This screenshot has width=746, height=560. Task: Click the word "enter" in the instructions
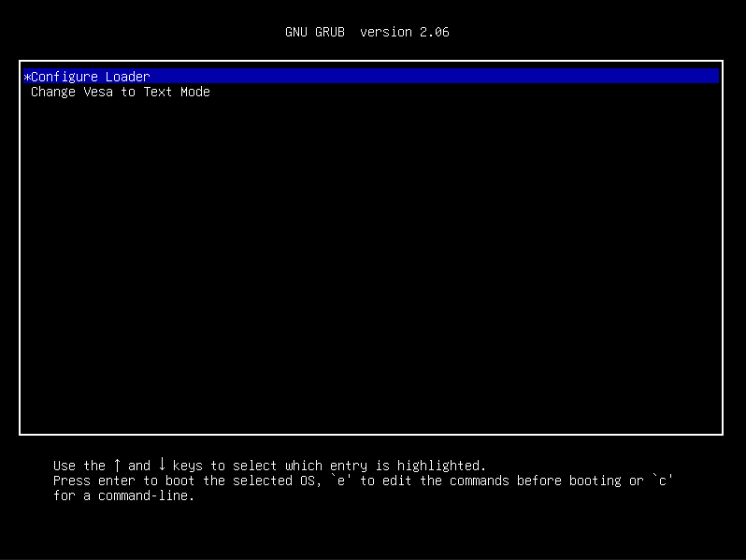pyautogui.click(x=117, y=481)
